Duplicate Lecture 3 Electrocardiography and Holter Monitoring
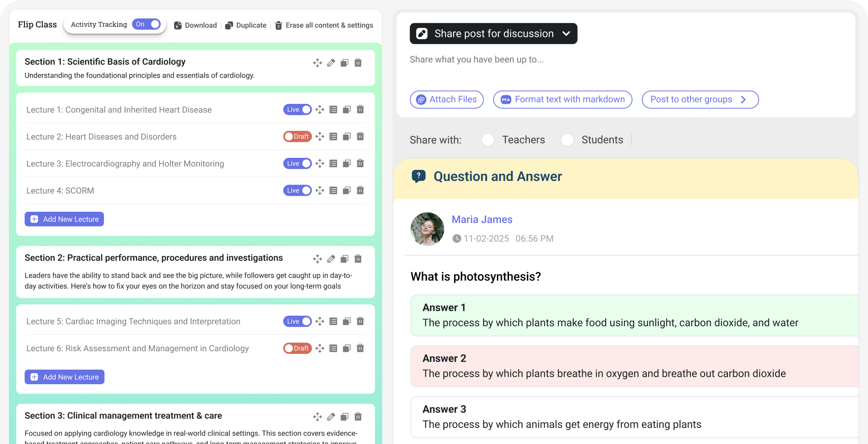The image size is (868, 444). click(x=347, y=164)
